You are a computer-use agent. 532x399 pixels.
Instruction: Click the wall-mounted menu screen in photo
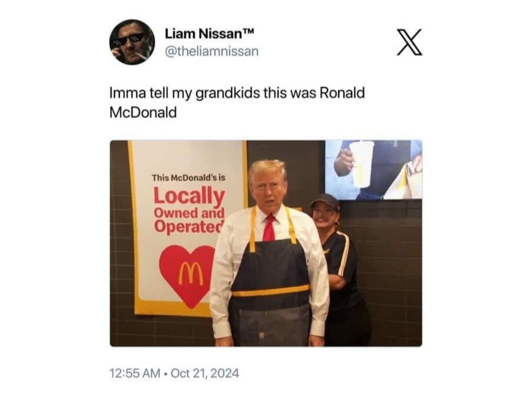tap(374, 170)
